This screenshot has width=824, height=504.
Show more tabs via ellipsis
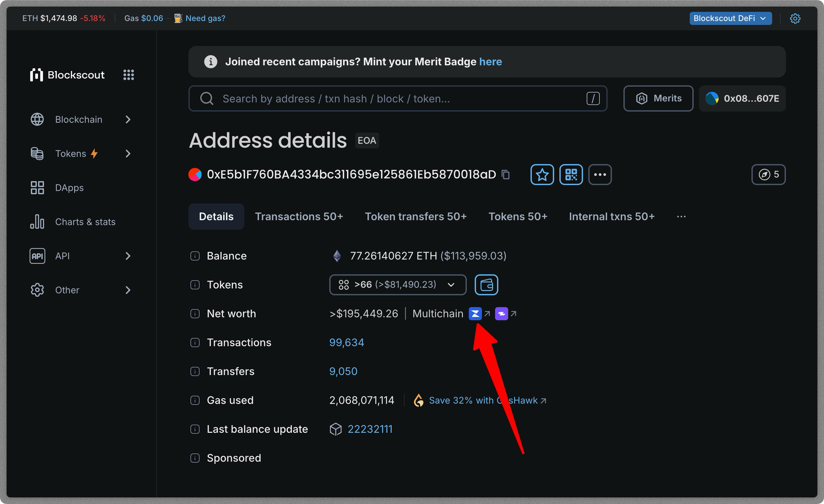coord(681,217)
